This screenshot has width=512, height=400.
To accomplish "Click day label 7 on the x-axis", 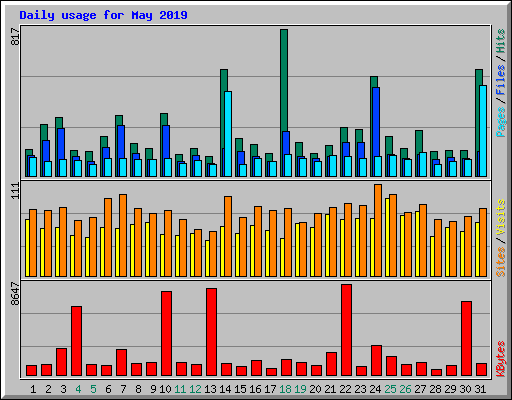I will coord(123,389).
